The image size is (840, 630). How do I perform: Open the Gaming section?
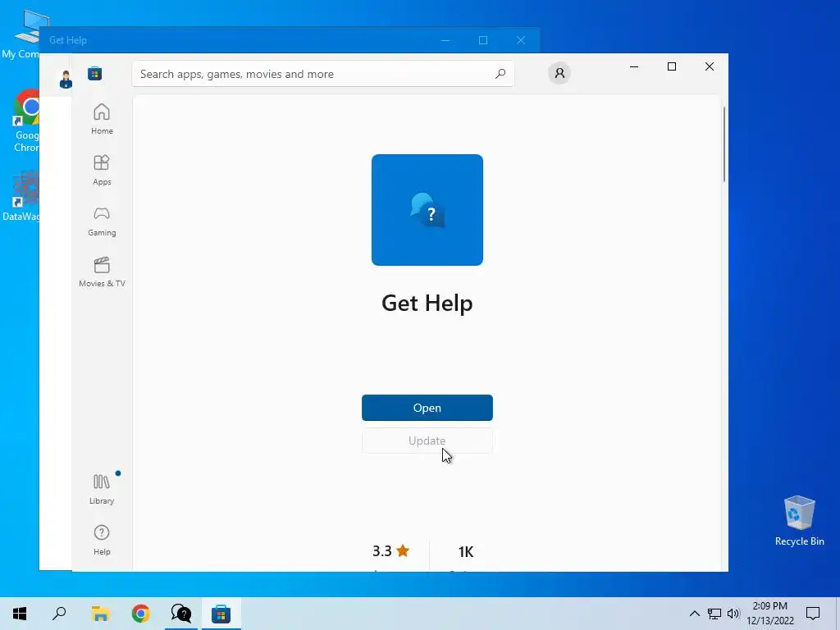[x=102, y=221]
